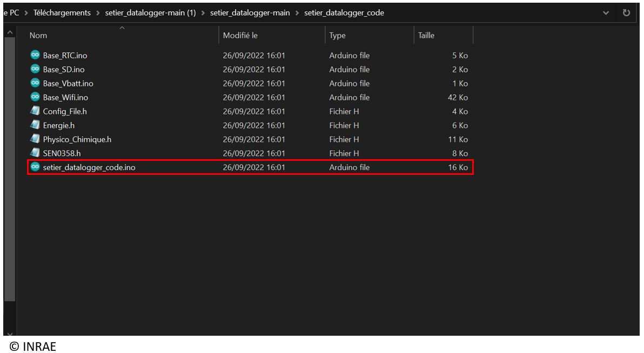Click the setier_datalogger_code.ino Arduino icon
Image resolution: width=644 pixels, height=353 pixels.
[x=35, y=167]
